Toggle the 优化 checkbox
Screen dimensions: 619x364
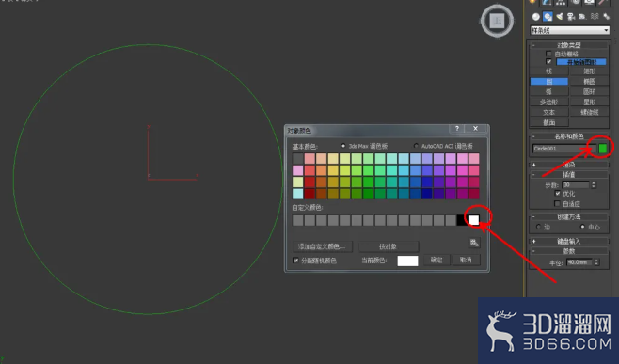(558, 194)
